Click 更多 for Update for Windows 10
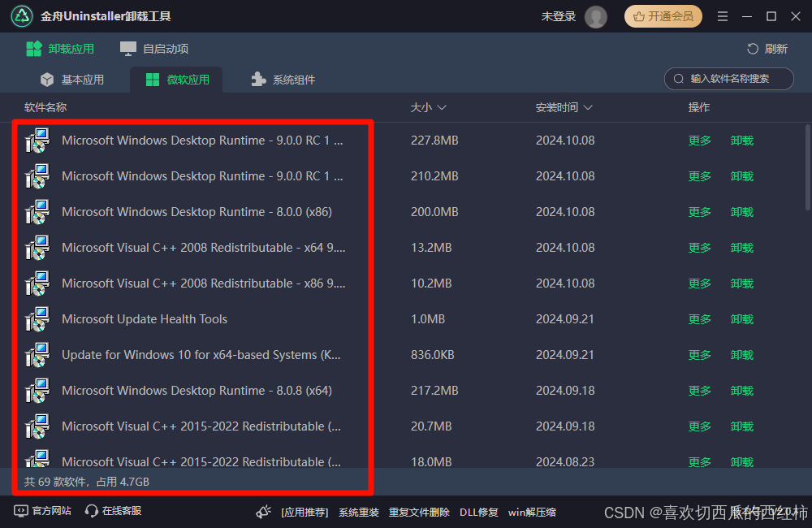Screen dimensions: 812x528 point(700,355)
